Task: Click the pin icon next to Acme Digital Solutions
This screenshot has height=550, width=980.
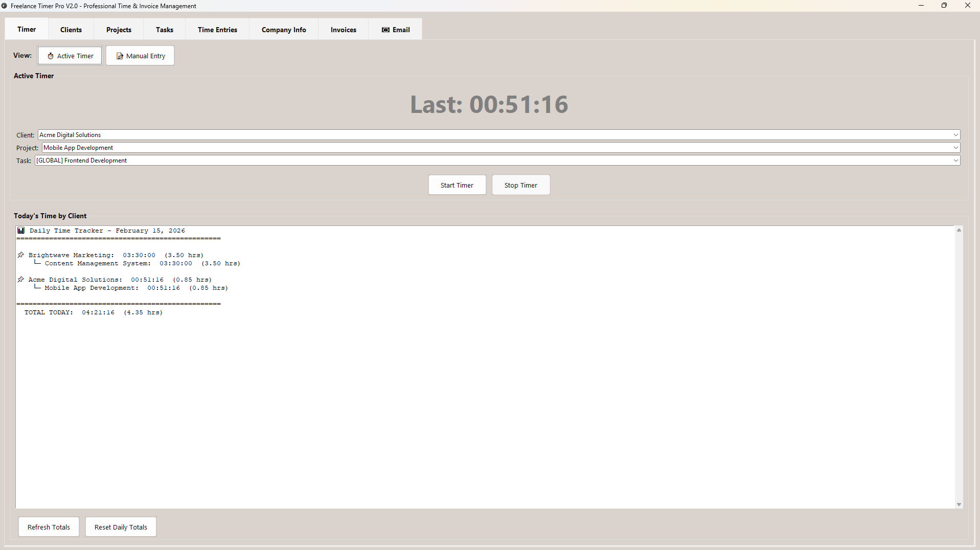Action: [21, 279]
